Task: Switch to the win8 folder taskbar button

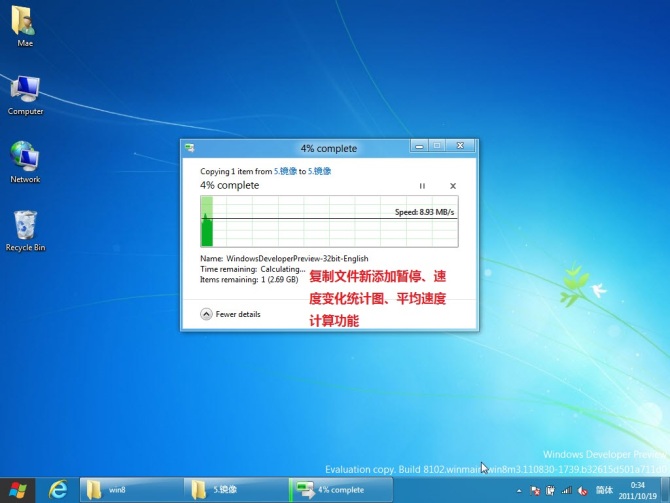Action: click(x=132, y=490)
